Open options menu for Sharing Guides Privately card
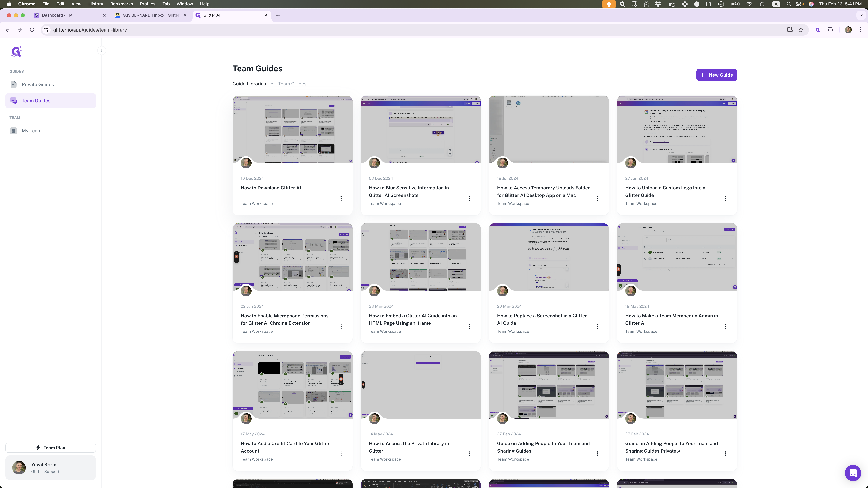 click(x=725, y=454)
